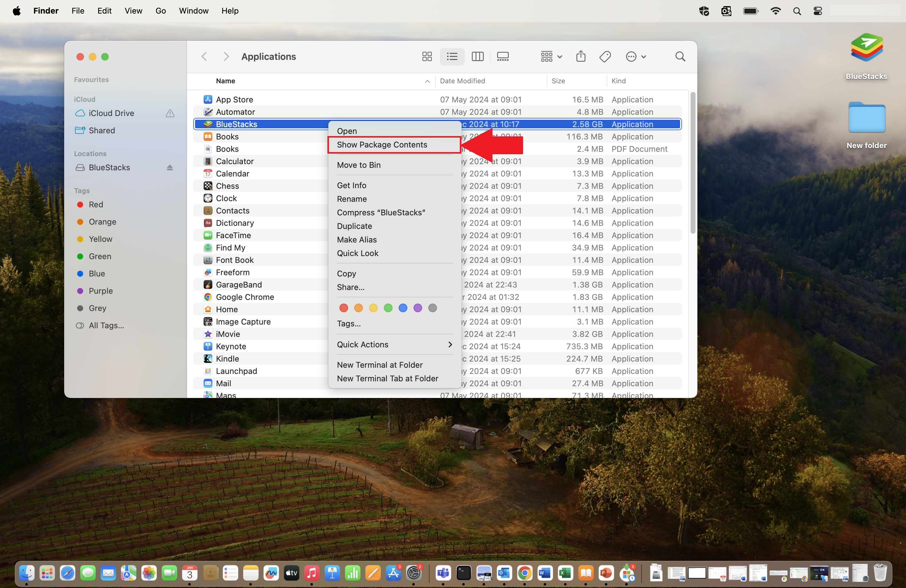Apply the green tag color dot
Screen dimensions: 906x588
coord(388,308)
